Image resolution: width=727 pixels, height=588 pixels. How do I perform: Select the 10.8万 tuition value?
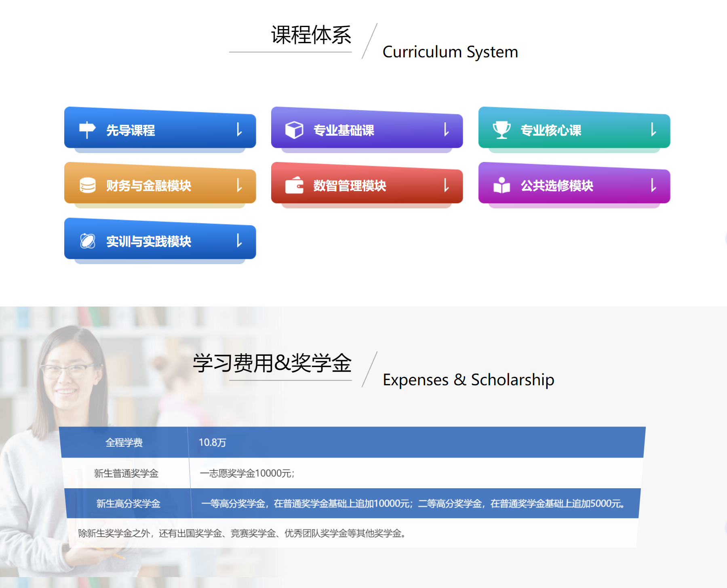pos(212,442)
